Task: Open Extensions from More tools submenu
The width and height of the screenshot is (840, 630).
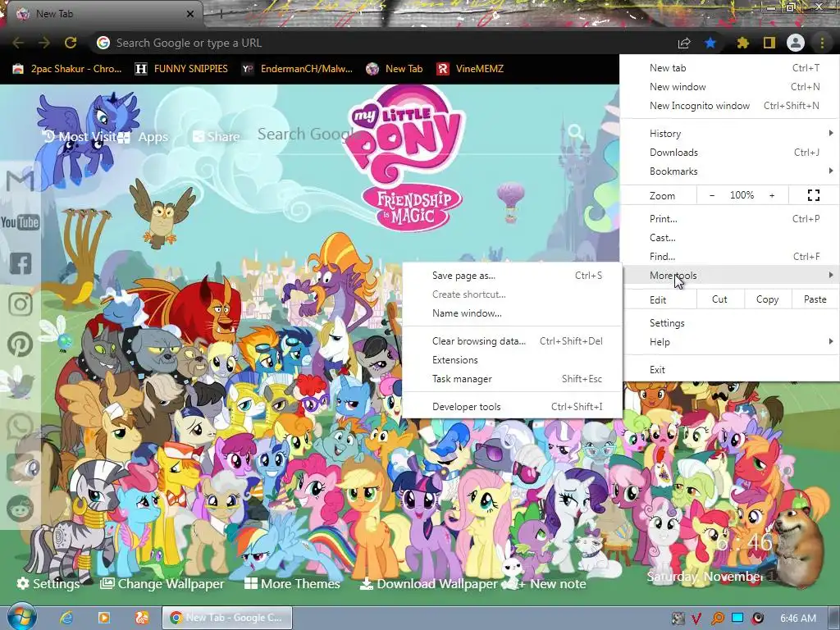Action: coord(512,360)
